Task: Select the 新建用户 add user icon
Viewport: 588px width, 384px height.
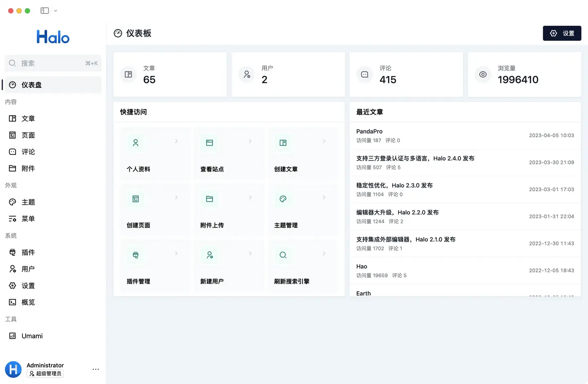Action: pyautogui.click(x=209, y=255)
